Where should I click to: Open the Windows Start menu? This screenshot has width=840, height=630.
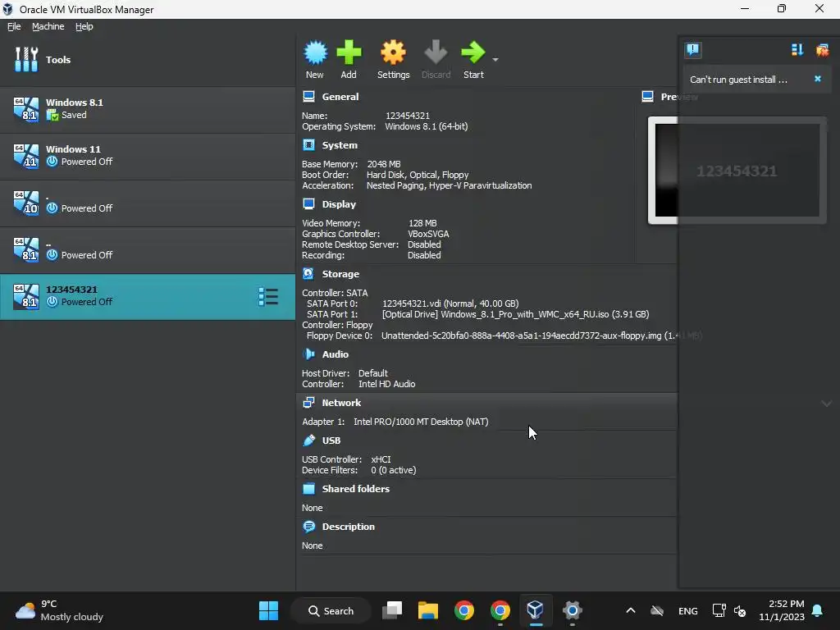[268, 610]
